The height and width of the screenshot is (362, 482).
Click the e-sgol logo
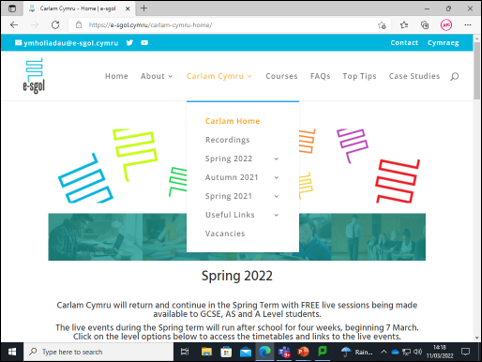click(34, 76)
